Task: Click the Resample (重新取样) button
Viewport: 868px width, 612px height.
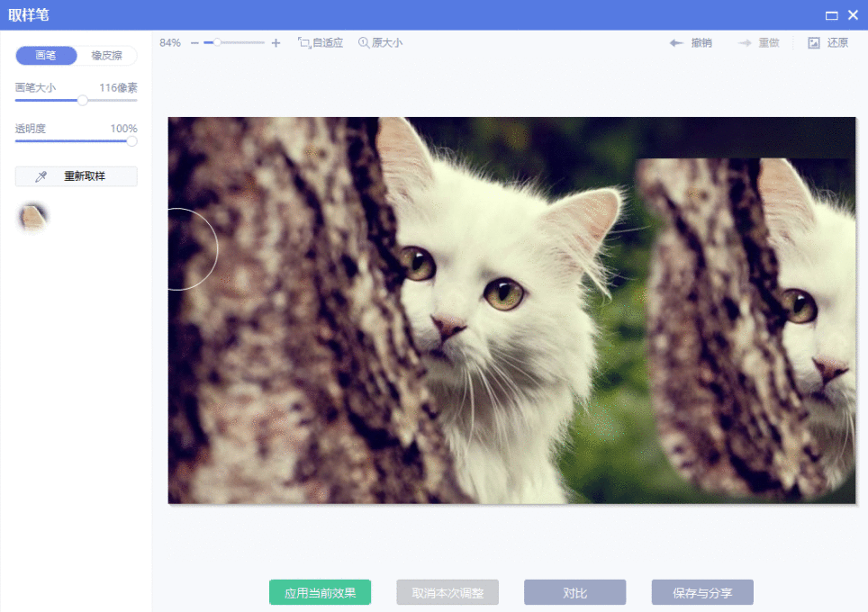Action: 76,175
